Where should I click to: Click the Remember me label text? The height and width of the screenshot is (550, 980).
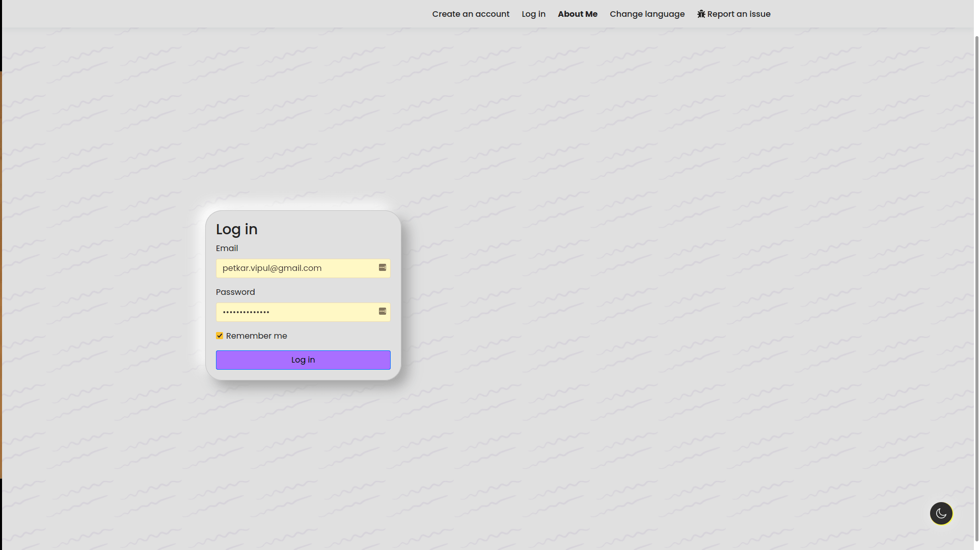click(256, 336)
